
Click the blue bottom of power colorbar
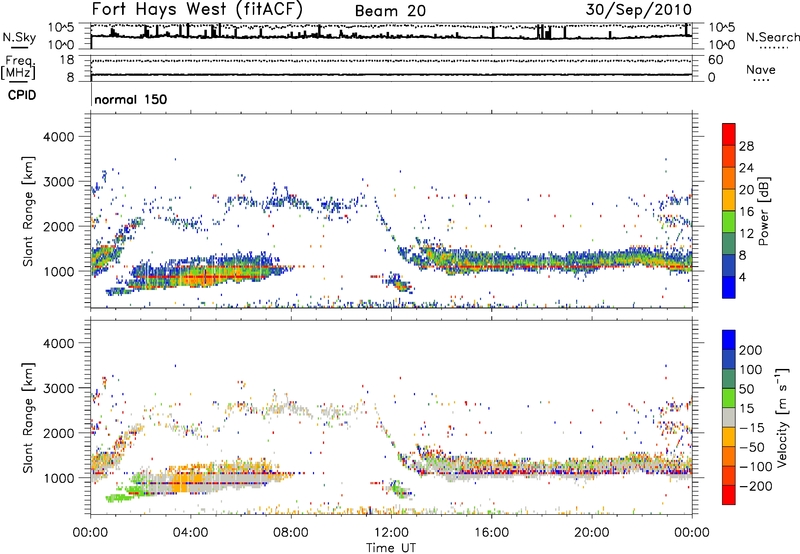729,287
